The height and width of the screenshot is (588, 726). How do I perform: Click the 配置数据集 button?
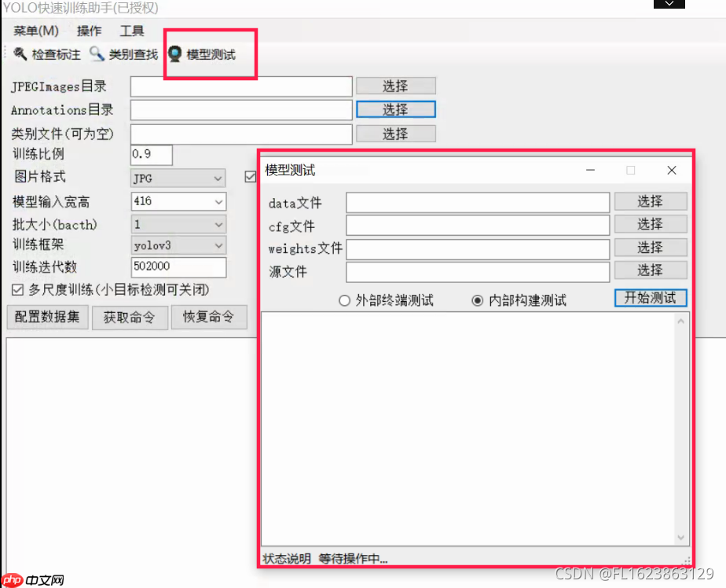point(47,318)
